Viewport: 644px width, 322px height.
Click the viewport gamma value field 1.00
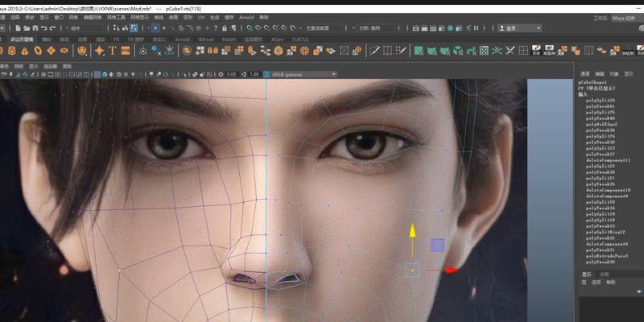tap(254, 74)
